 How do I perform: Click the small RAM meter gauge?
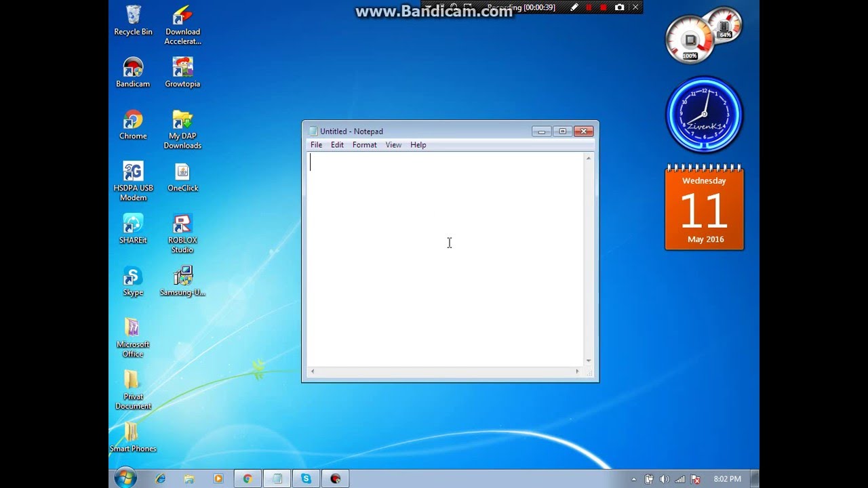click(x=725, y=25)
